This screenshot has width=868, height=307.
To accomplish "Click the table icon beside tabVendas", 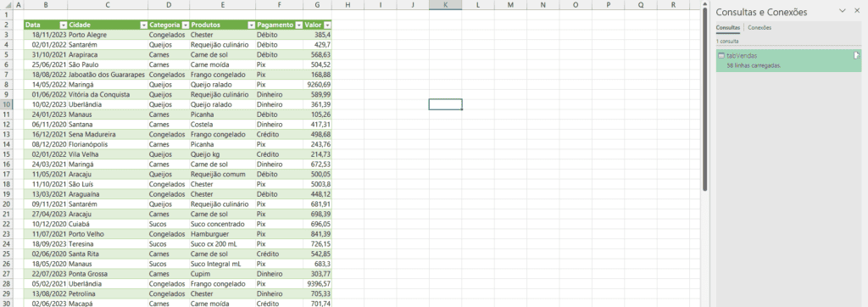I will point(721,55).
